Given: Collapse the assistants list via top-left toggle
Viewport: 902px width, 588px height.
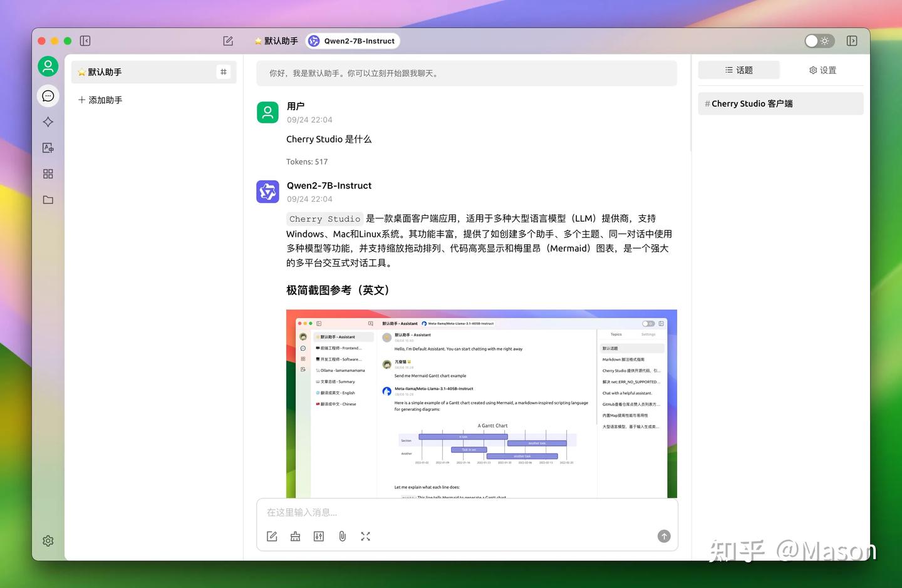Looking at the screenshot, I should coord(85,41).
